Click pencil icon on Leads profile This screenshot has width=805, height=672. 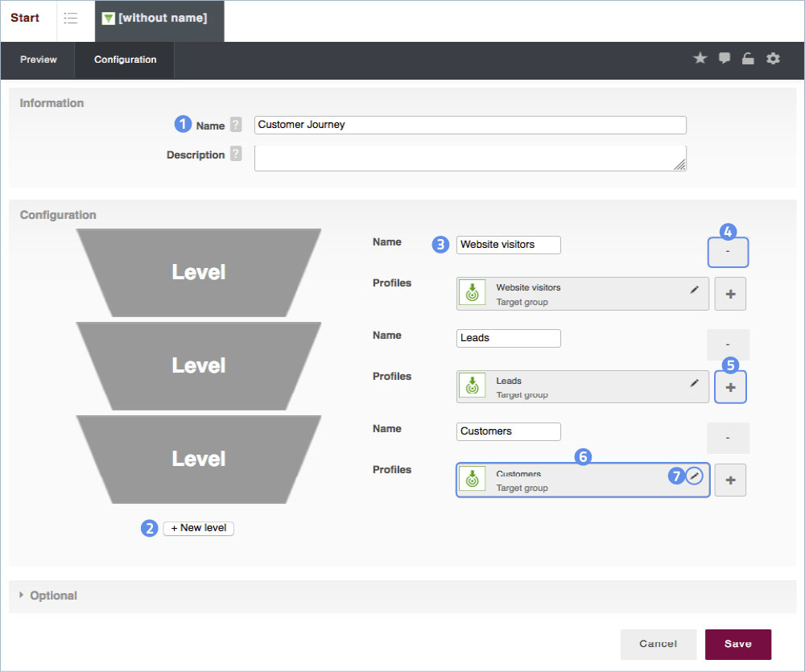click(694, 383)
